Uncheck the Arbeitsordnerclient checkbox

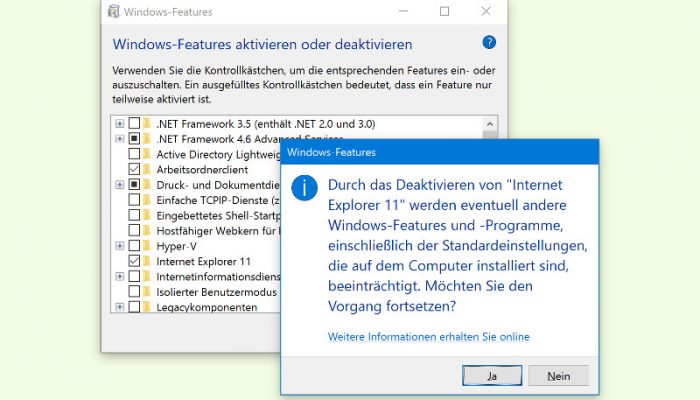pyautogui.click(x=134, y=169)
